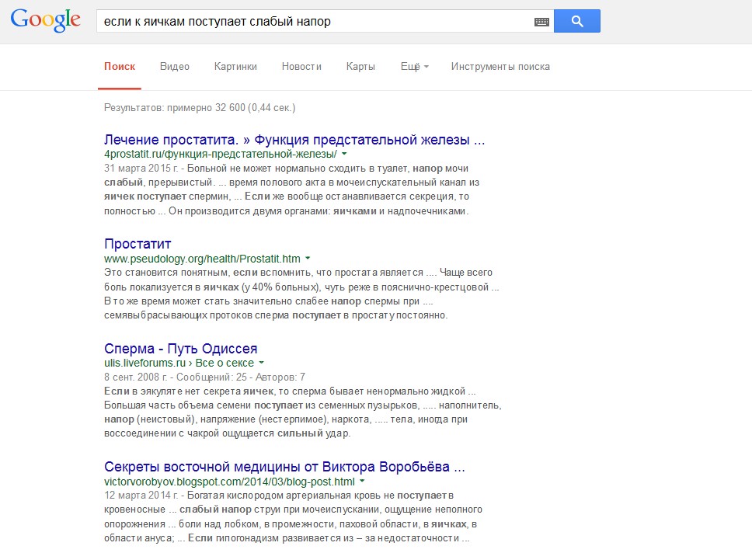Select the Поиск tab
The image size is (752, 560).
tap(120, 67)
